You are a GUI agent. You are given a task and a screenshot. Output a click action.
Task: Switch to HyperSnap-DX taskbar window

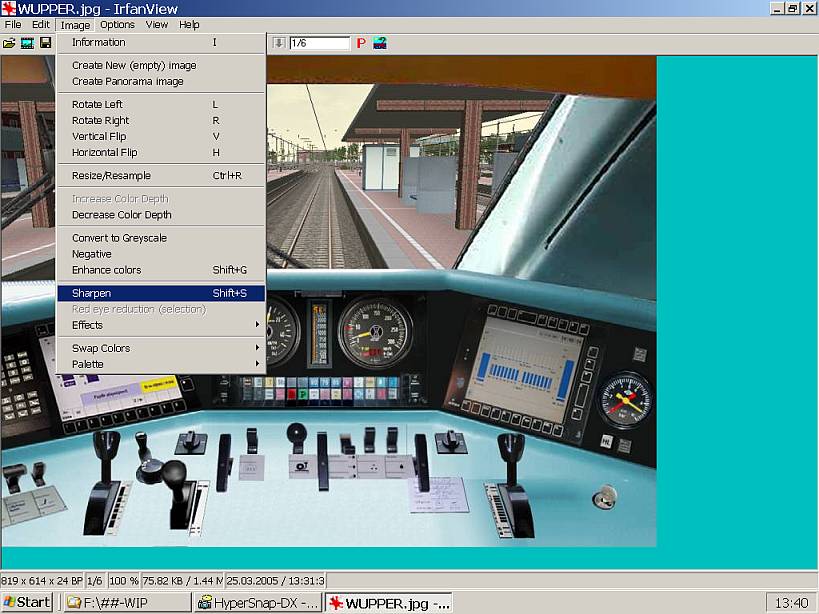258,603
